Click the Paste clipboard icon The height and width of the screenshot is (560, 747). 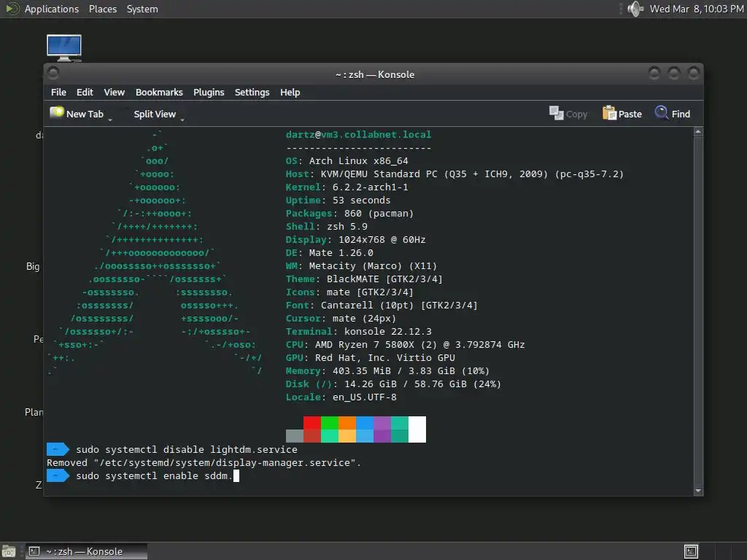point(609,113)
